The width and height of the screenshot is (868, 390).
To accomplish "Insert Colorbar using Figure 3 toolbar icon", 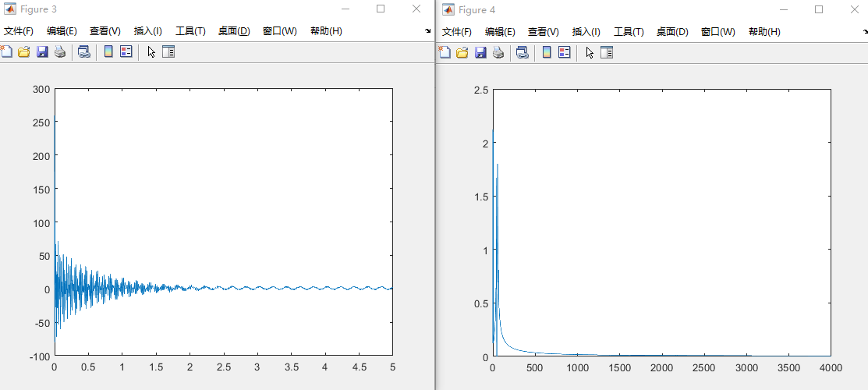I will click(108, 52).
